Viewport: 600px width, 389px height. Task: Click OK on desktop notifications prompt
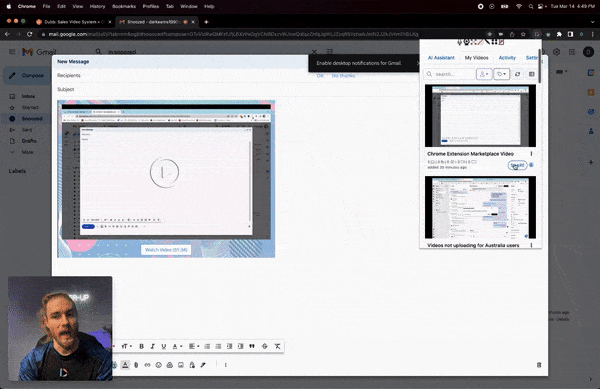point(320,76)
